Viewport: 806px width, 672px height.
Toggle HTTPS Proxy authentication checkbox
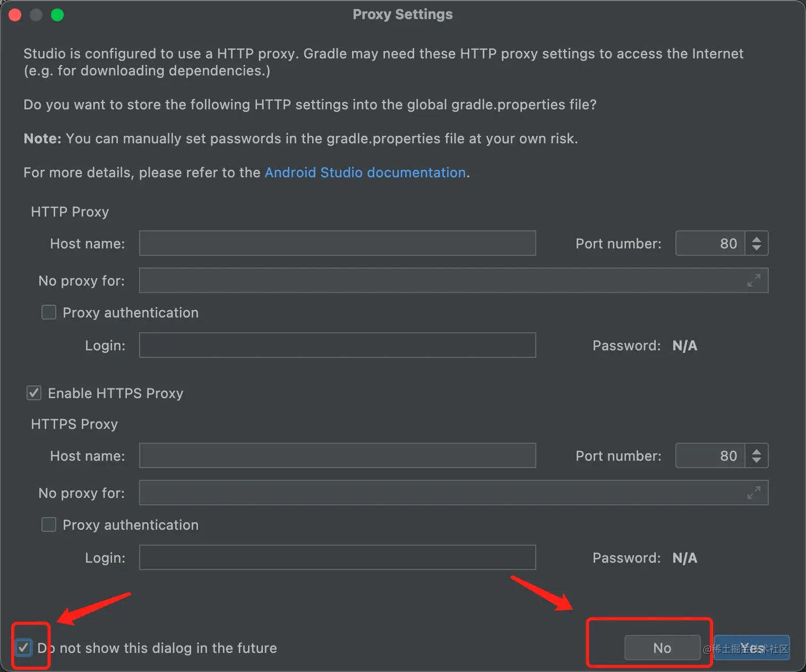tap(49, 525)
